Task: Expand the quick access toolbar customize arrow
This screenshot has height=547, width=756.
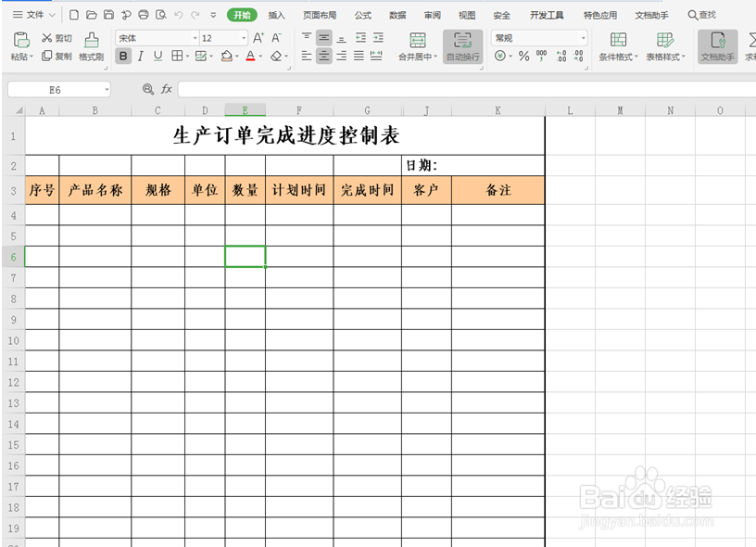Action: (213, 15)
